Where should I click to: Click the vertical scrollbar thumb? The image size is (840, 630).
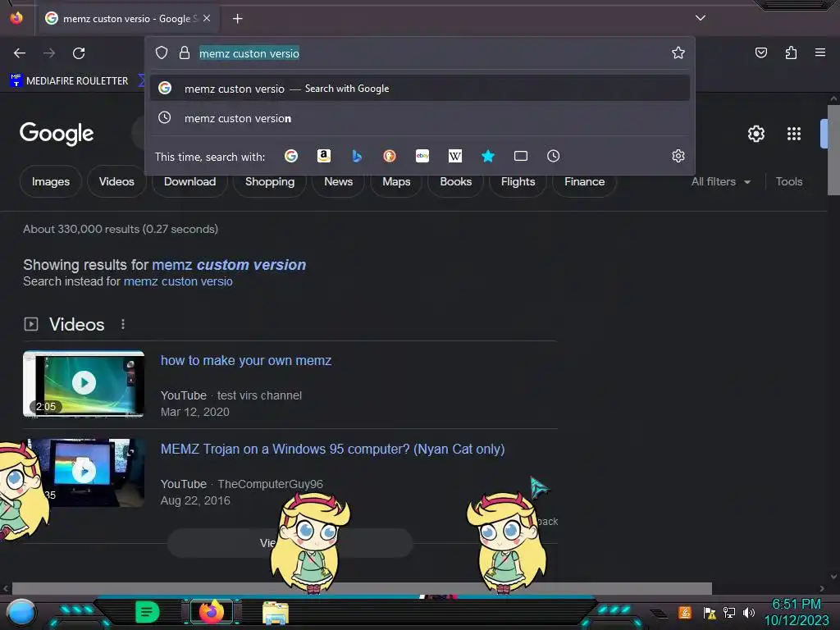pos(833,151)
